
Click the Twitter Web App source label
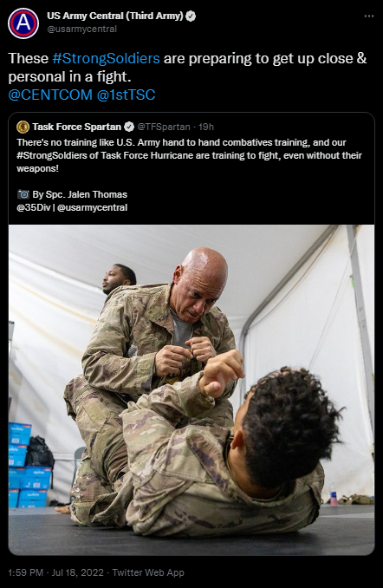148,572
